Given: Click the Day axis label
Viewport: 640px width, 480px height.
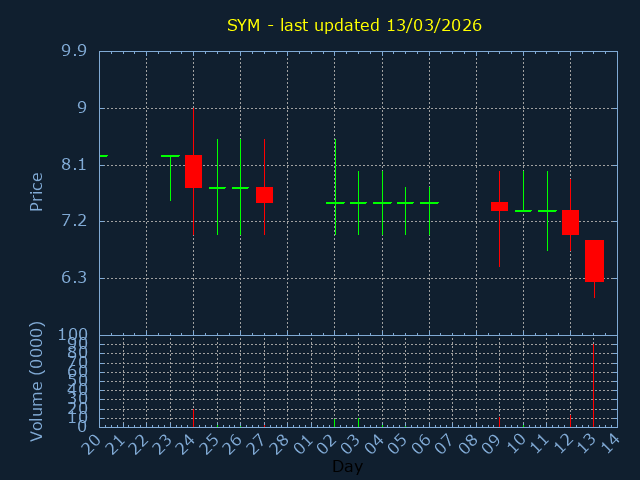Looking at the screenshot, I should 347,467.
